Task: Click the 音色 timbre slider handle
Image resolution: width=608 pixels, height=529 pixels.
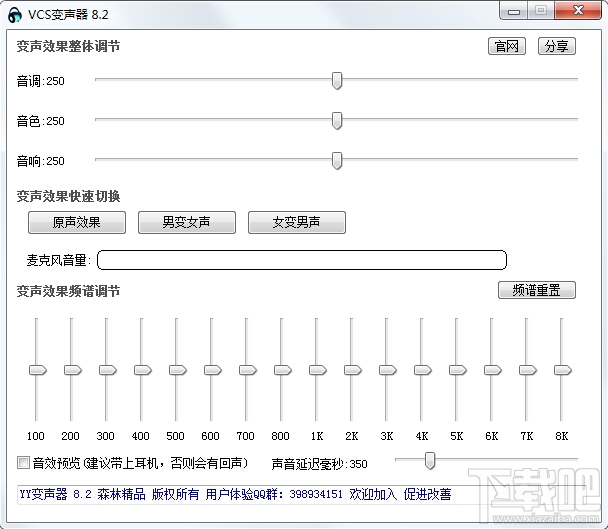Action: click(337, 121)
